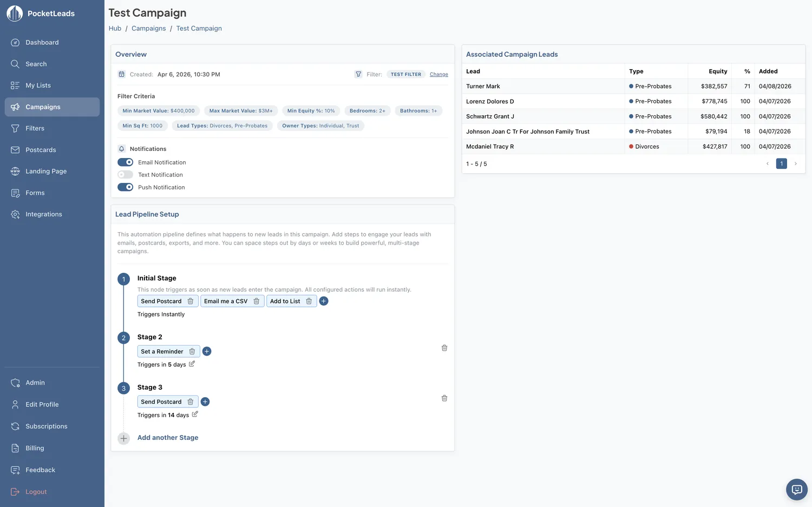Open Dashboard from the sidebar
Image resolution: width=812 pixels, height=507 pixels.
tap(52, 42)
